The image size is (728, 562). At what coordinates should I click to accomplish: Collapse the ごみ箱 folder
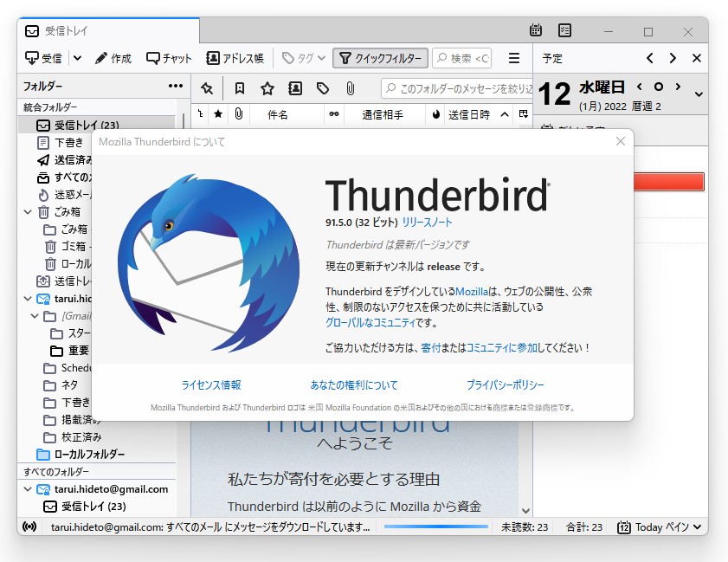click(x=28, y=211)
